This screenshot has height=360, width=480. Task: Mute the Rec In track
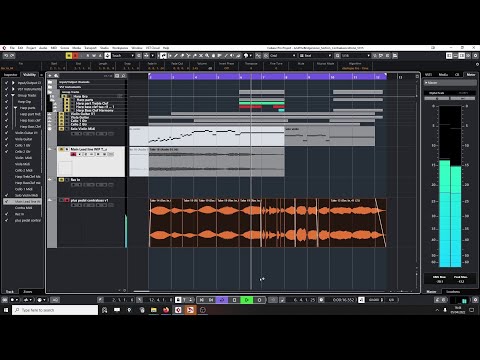pos(61,180)
